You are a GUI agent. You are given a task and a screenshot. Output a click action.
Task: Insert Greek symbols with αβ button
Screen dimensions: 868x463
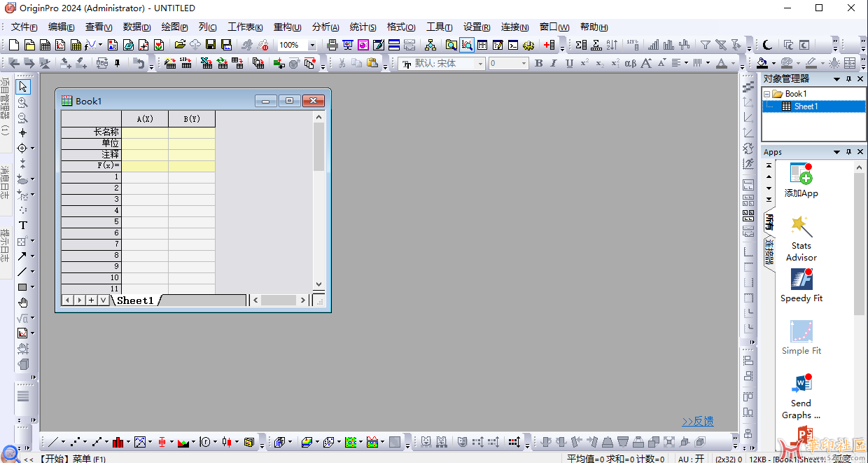630,64
